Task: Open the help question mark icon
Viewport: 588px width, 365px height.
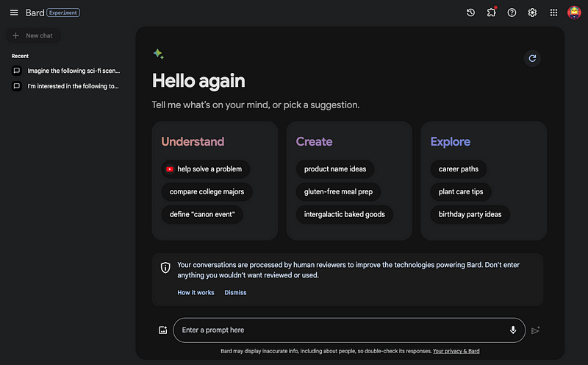Action: (512, 13)
